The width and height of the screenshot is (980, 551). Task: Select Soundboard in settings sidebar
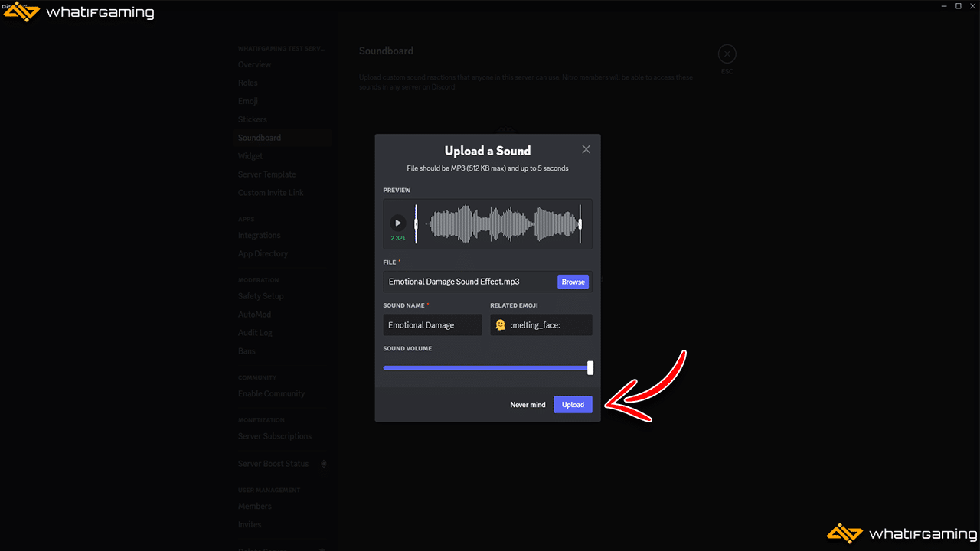283,138
